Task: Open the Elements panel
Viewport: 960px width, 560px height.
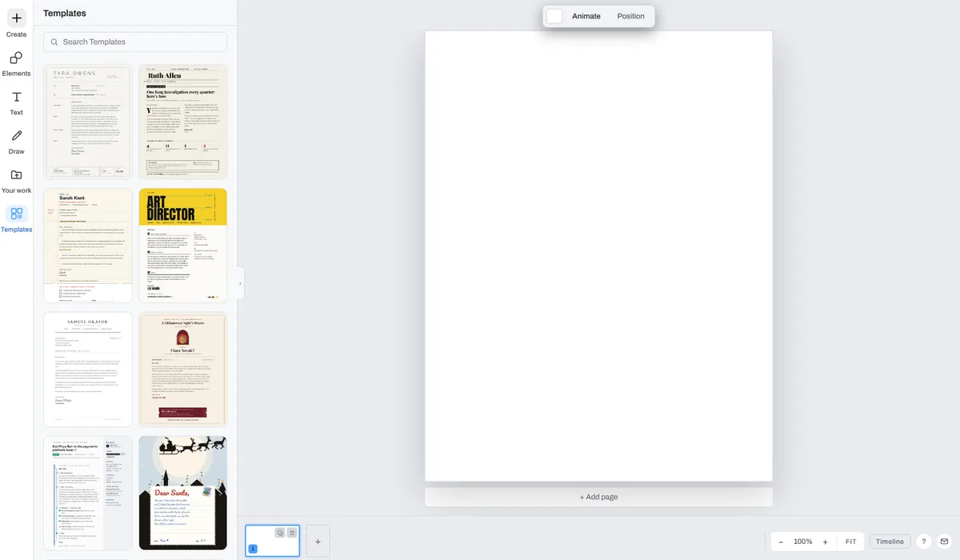Action: point(16,62)
